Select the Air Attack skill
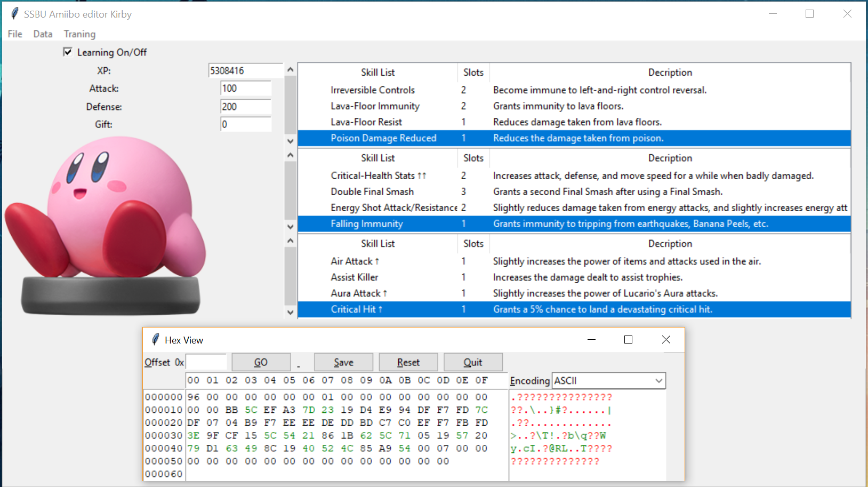This screenshot has width=868, height=487. coord(574,261)
